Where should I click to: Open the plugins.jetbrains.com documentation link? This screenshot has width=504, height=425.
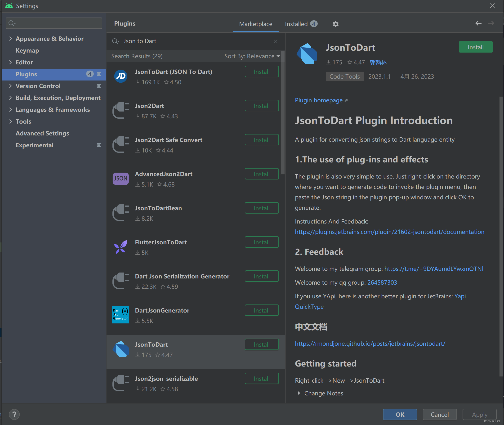[390, 232]
